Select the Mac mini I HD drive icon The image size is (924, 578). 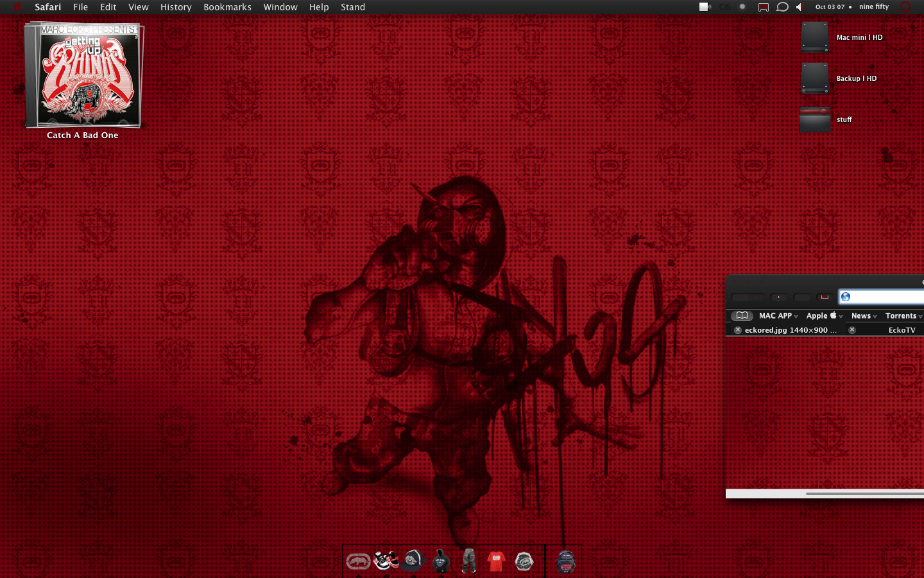click(815, 37)
